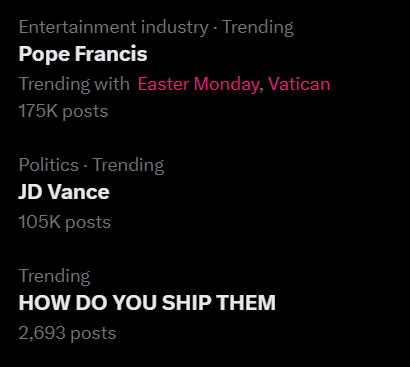Click the word Vance in second trend
410x367 pixels.
click(78, 192)
